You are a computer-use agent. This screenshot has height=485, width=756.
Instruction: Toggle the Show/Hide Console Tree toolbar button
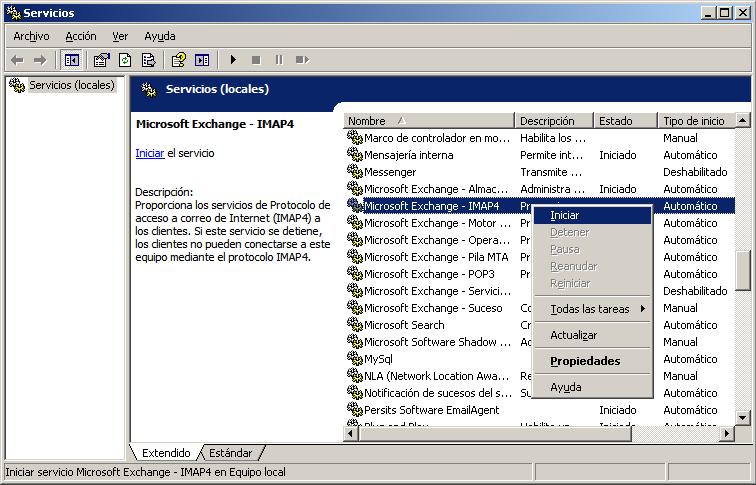point(71,60)
